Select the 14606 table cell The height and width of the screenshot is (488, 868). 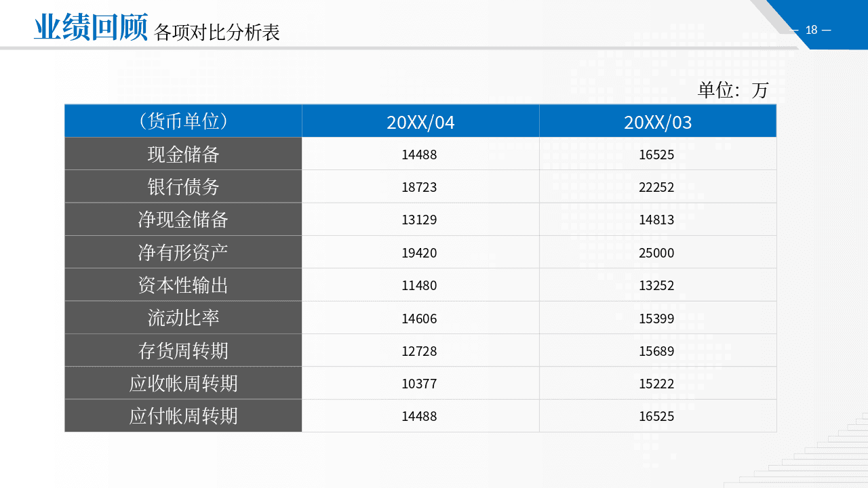(x=420, y=317)
